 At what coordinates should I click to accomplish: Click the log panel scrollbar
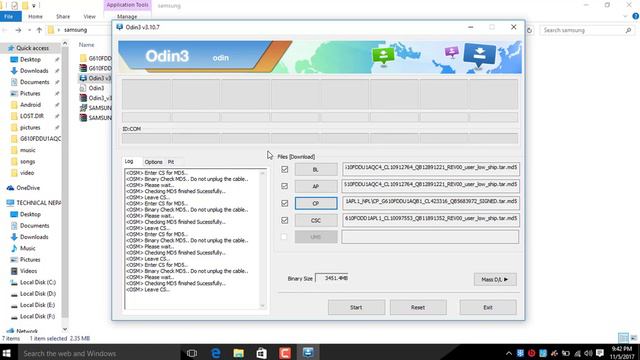(x=262, y=239)
